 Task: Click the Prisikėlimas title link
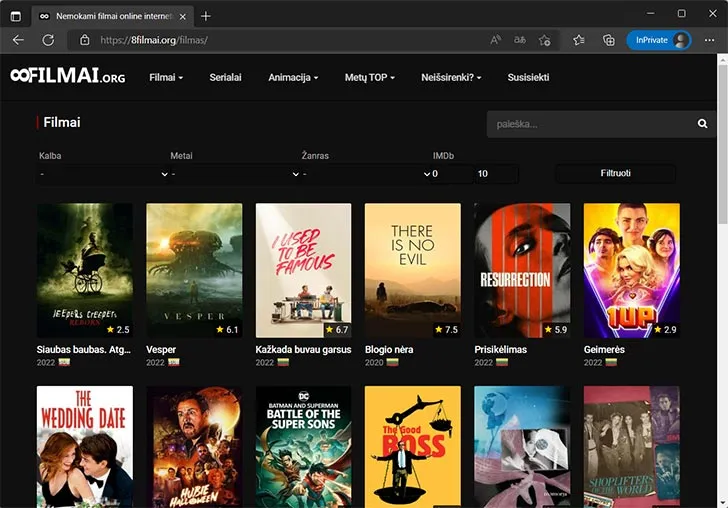click(500, 349)
